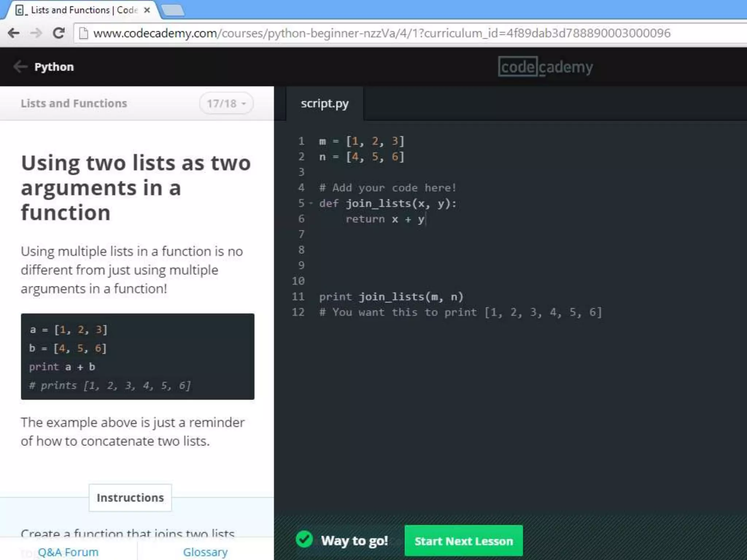This screenshot has height=560, width=747.
Task: Click paragraph starting 'Using multiple lists in a function'
Action: click(132, 270)
